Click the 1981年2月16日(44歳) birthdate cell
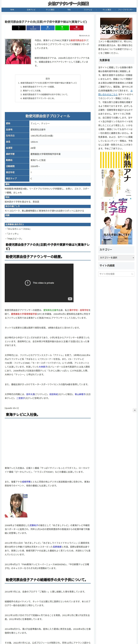This screenshot has height=644, width=138. 60,136
